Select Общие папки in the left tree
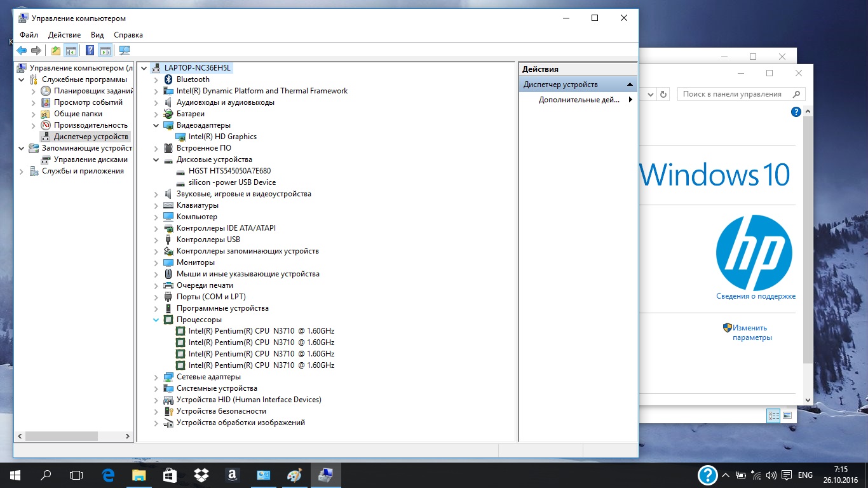The width and height of the screenshot is (868, 488). coord(78,114)
